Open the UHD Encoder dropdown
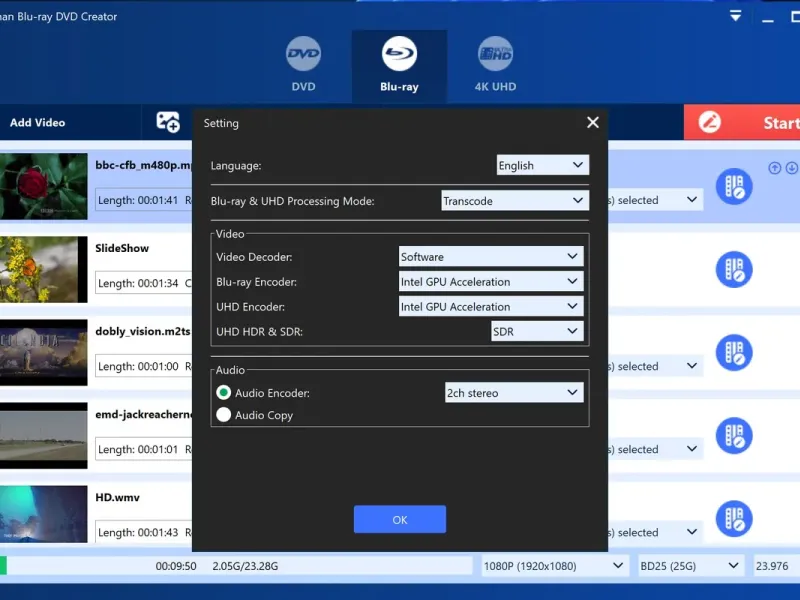Viewport: 800px width, 600px height. click(x=491, y=306)
